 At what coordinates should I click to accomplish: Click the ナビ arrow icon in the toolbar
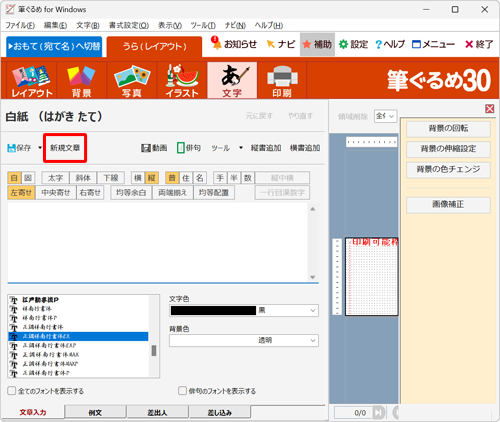pyautogui.click(x=281, y=44)
